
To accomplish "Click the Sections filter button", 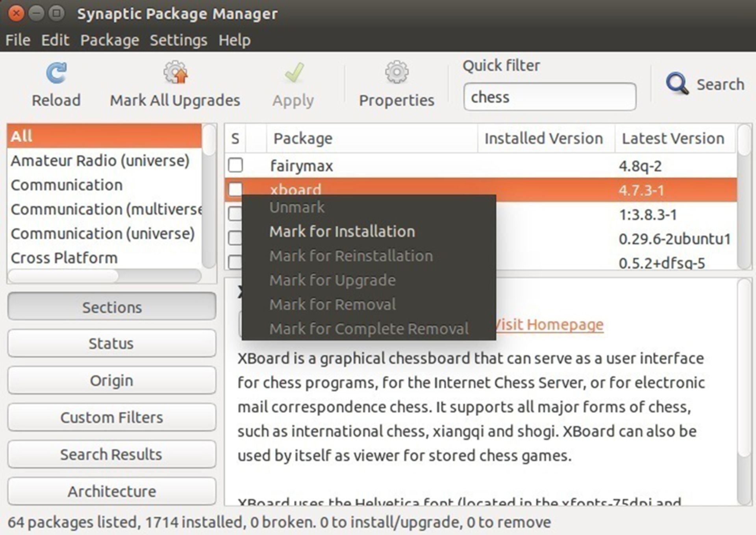I will [x=112, y=307].
